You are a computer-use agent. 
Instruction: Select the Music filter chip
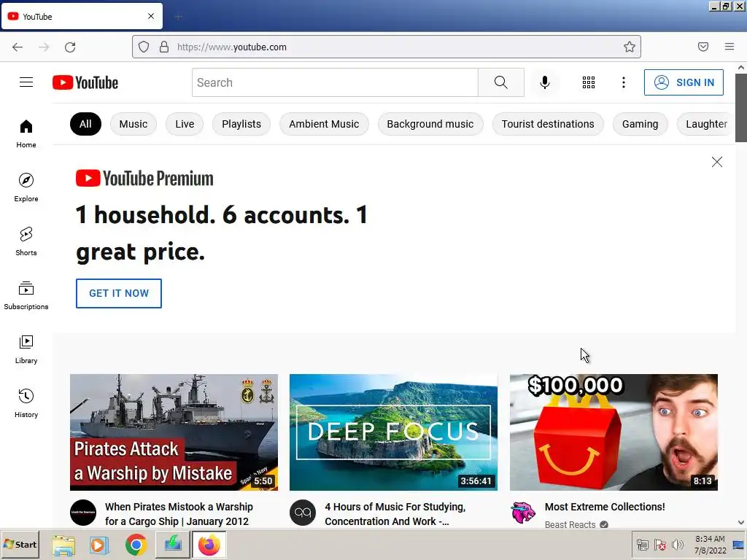point(133,124)
